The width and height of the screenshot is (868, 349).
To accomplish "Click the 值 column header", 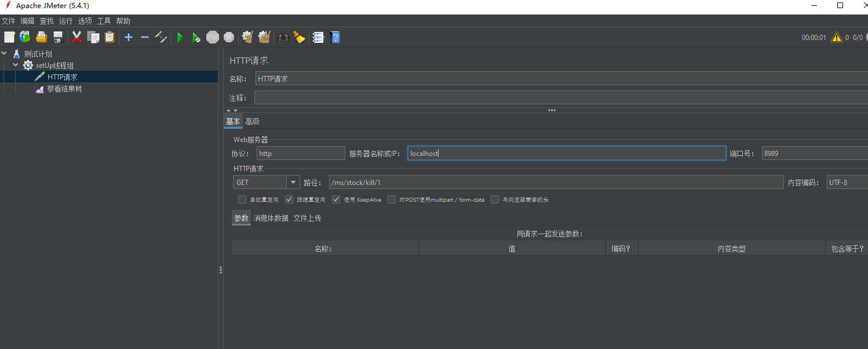I will [x=512, y=249].
